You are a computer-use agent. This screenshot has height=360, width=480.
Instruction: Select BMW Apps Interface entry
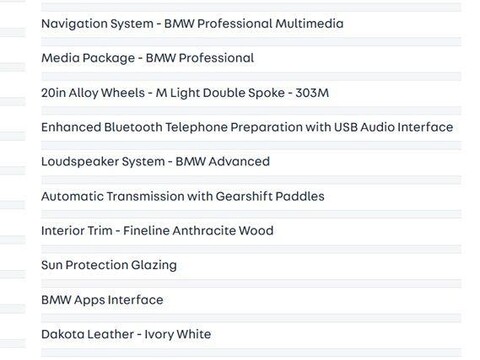coord(102,300)
